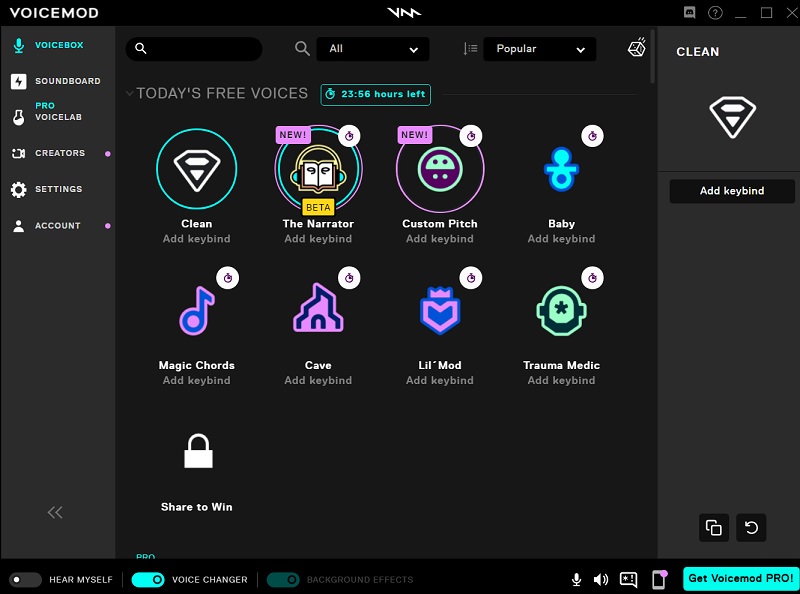This screenshot has width=800, height=594.
Task: Pick the Baby pacifier voice icon
Action: [x=561, y=169]
